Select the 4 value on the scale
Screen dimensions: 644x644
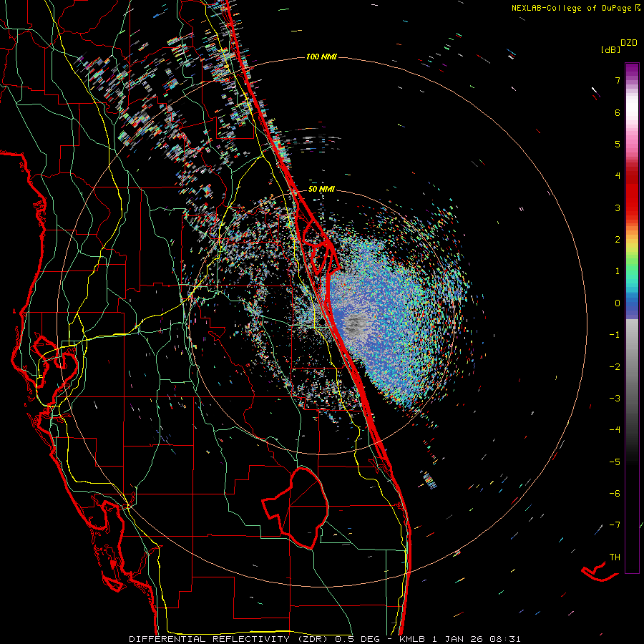pyautogui.click(x=618, y=176)
